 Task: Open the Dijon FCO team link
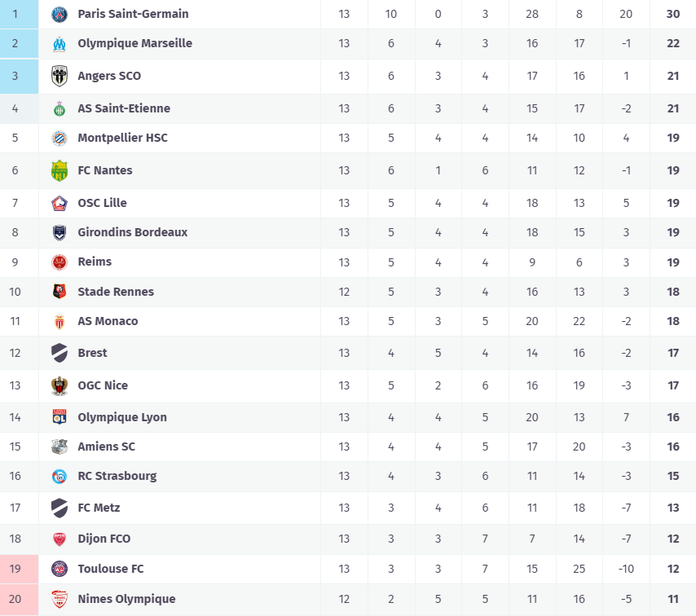(104, 539)
